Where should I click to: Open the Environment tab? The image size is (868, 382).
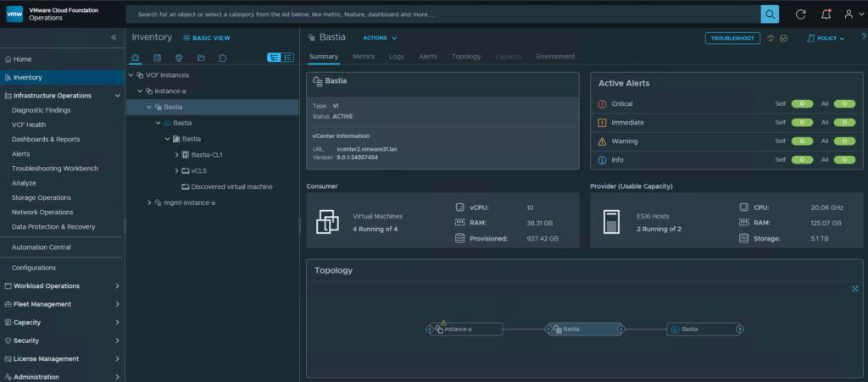555,57
